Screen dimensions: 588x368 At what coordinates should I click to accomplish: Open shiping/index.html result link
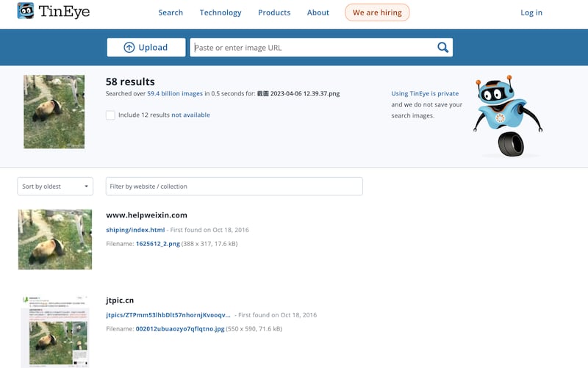(x=135, y=230)
